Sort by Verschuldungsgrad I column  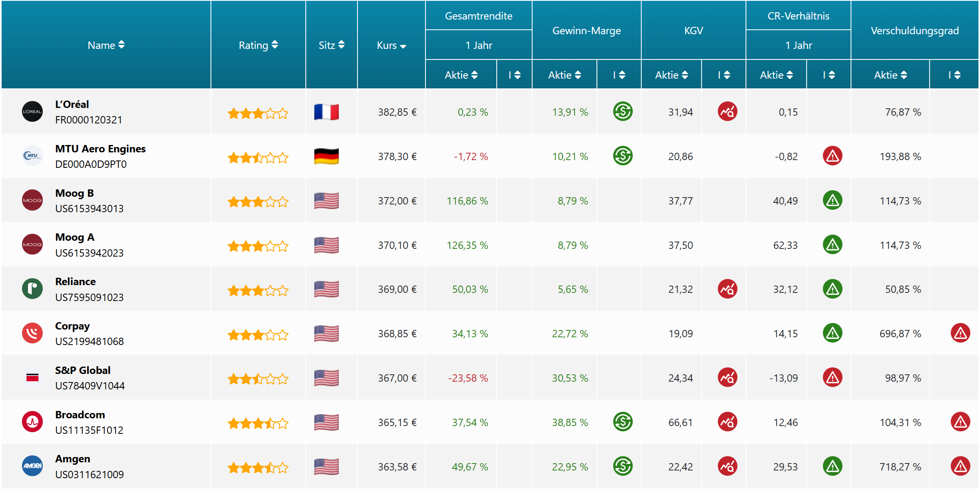(x=954, y=75)
